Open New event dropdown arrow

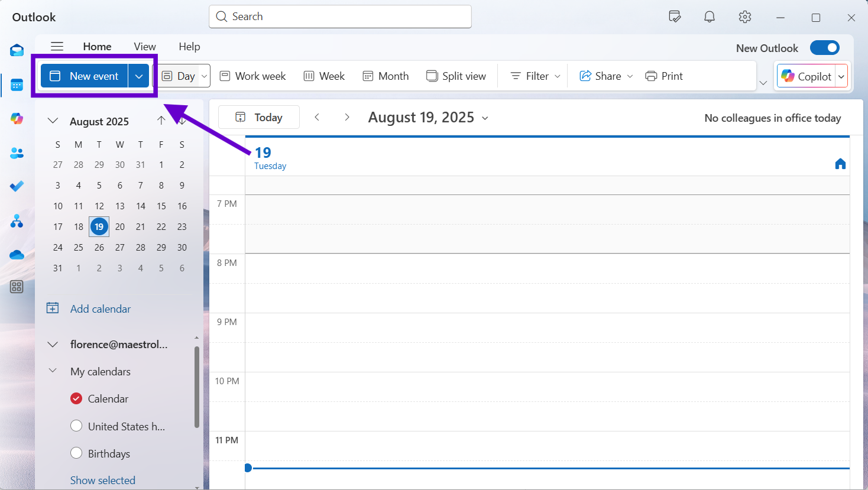click(139, 76)
